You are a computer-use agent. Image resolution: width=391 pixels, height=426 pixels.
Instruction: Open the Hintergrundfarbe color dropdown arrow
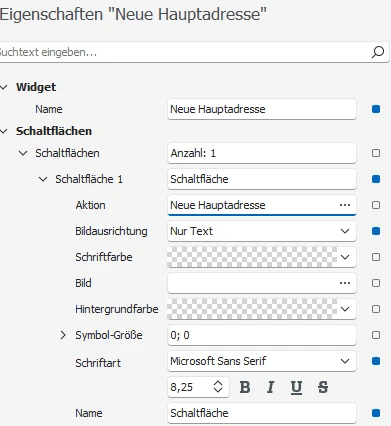point(345,309)
